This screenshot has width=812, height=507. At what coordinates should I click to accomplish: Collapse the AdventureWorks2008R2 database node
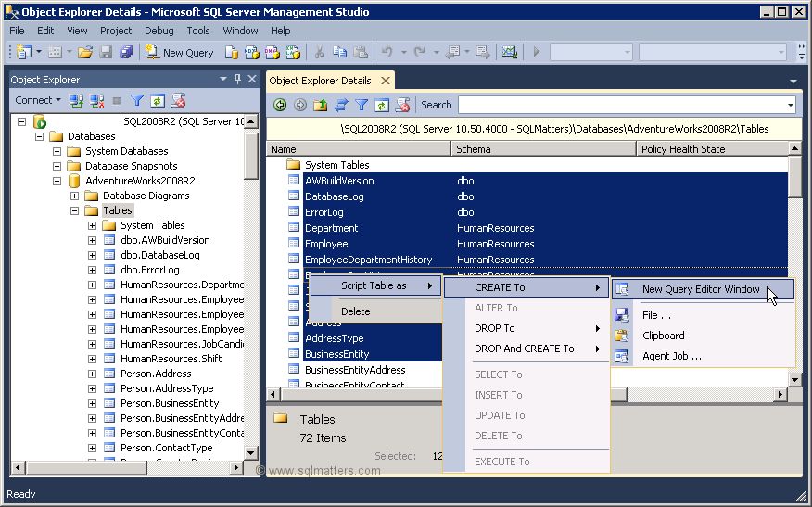57,181
